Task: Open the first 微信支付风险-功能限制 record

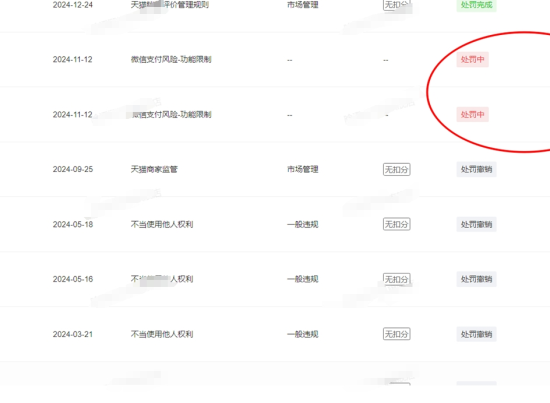Action: pos(171,60)
